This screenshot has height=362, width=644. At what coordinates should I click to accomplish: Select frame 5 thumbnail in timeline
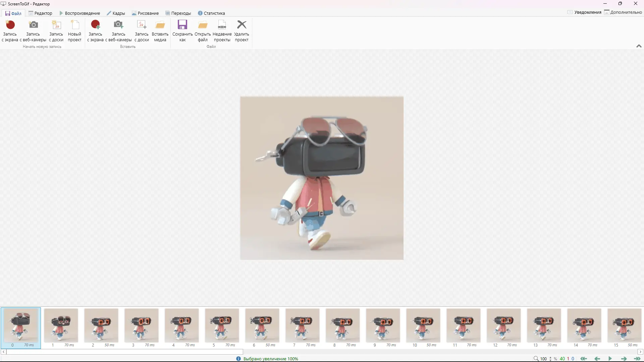coord(222,325)
